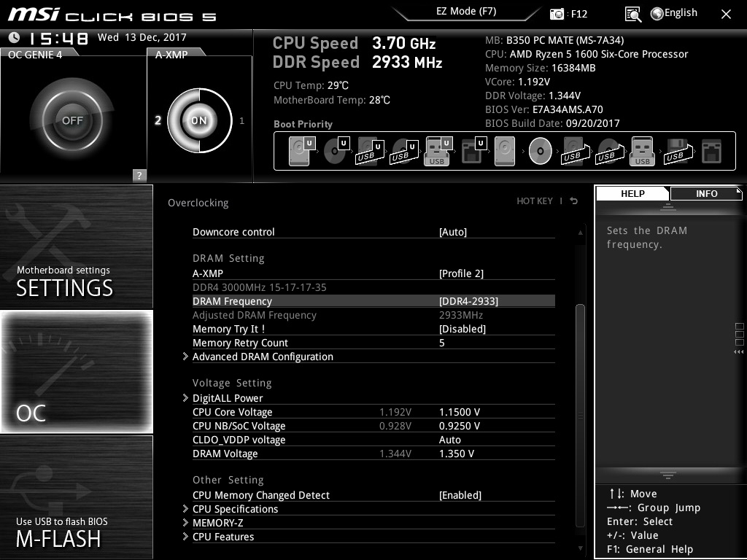The width and height of the screenshot is (747, 560).
Task: Click the date Wed 13 Dec, 2017
Action: pyautogui.click(x=142, y=37)
